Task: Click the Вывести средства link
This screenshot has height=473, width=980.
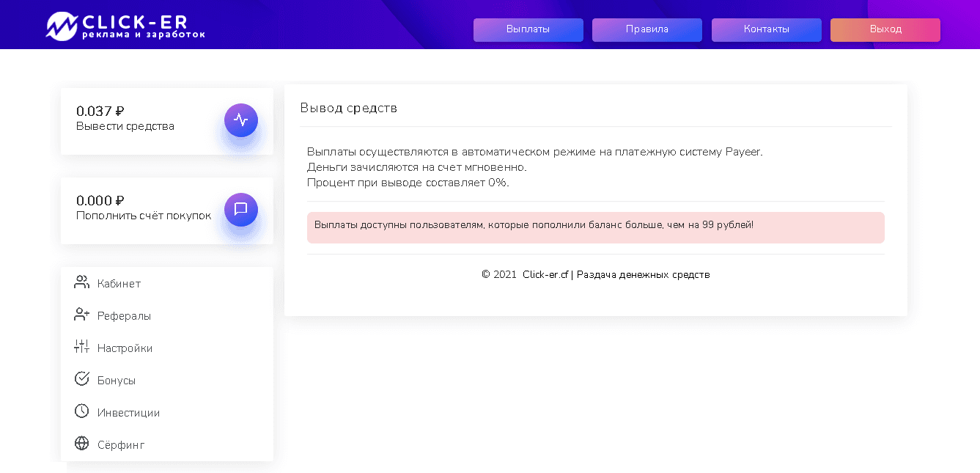Action: (125, 126)
